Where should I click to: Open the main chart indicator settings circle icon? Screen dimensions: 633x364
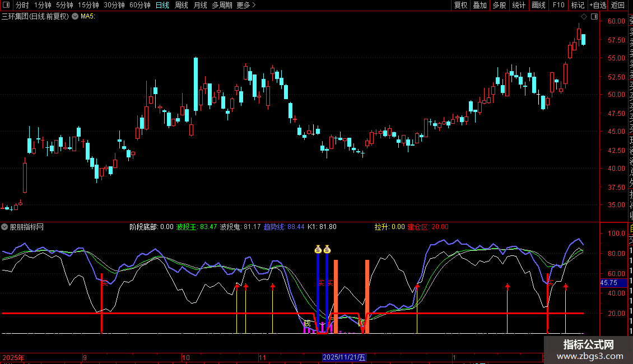click(75, 17)
